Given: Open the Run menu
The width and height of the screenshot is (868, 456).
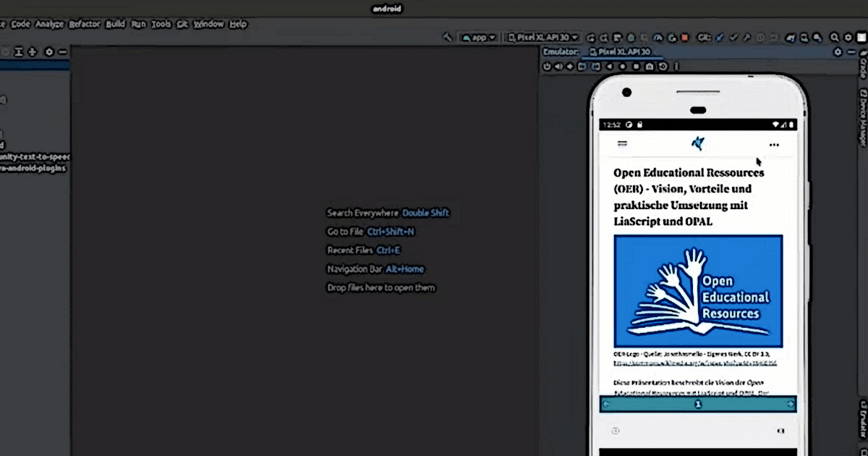Looking at the screenshot, I should (139, 24).
